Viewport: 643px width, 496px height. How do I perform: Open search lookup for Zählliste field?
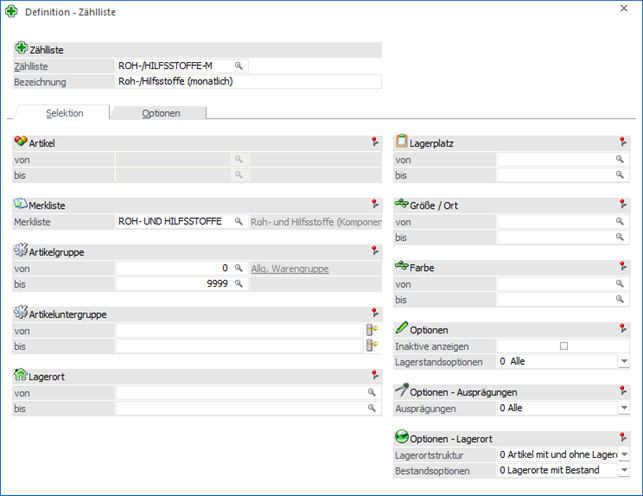coord(239,66)
